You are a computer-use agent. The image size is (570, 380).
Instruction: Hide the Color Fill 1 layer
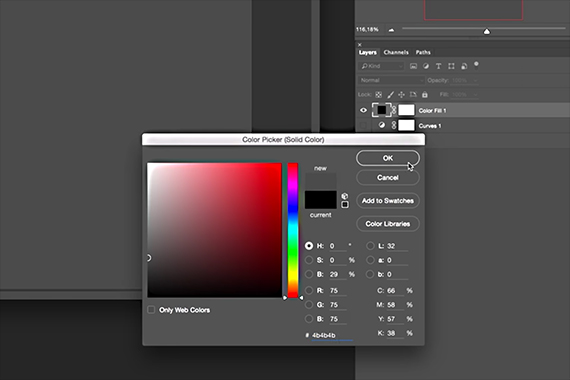pos(363,110)
